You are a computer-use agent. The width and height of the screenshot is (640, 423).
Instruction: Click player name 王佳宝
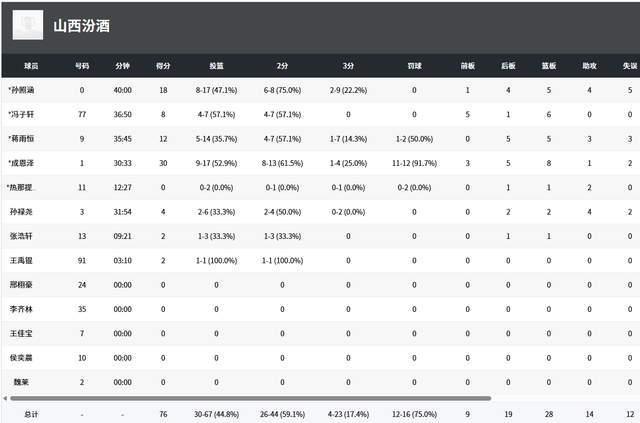[24, 333]
